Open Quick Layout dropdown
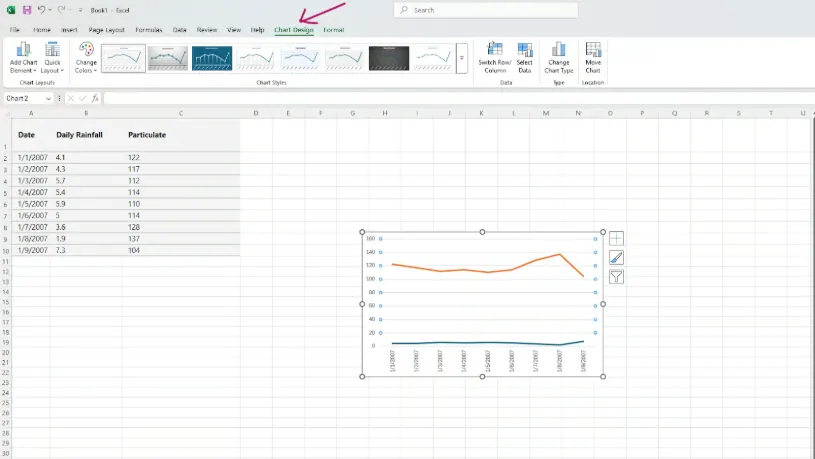The width and height of the screenshot is (815, 459). point(52,58)
